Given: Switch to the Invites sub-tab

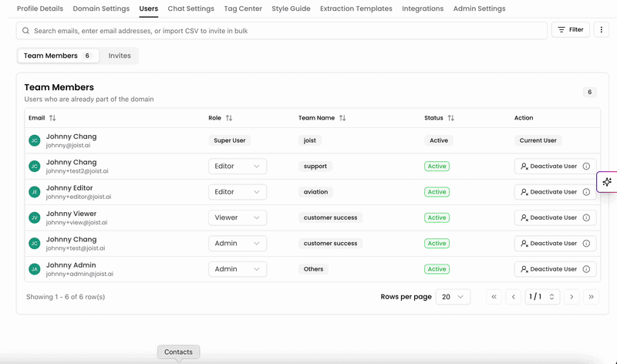Looking at the screenshot, I should tap(120, 56).
